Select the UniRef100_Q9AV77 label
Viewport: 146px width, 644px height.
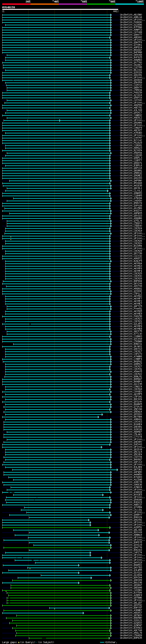click(131, 35)
